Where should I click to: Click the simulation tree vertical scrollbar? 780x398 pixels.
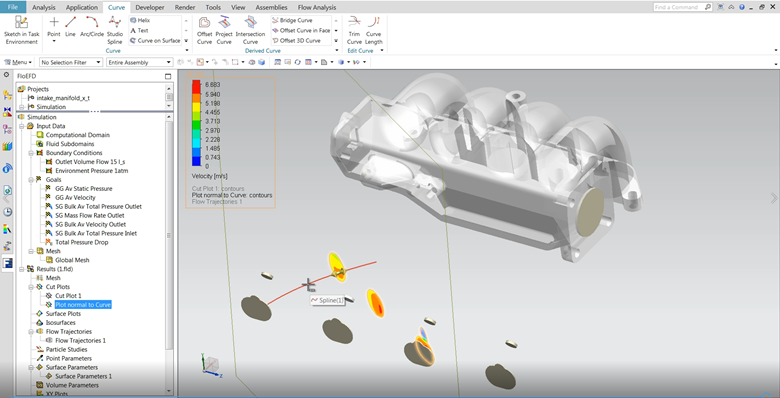(x=170, y=234)
